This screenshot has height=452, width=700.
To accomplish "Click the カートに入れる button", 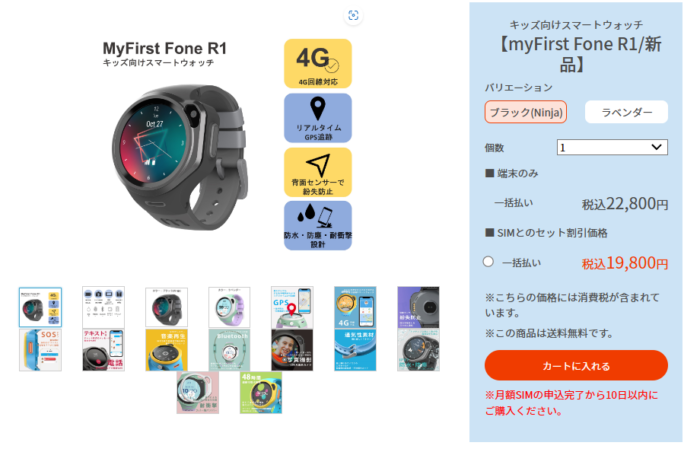I will coord(576,366).
